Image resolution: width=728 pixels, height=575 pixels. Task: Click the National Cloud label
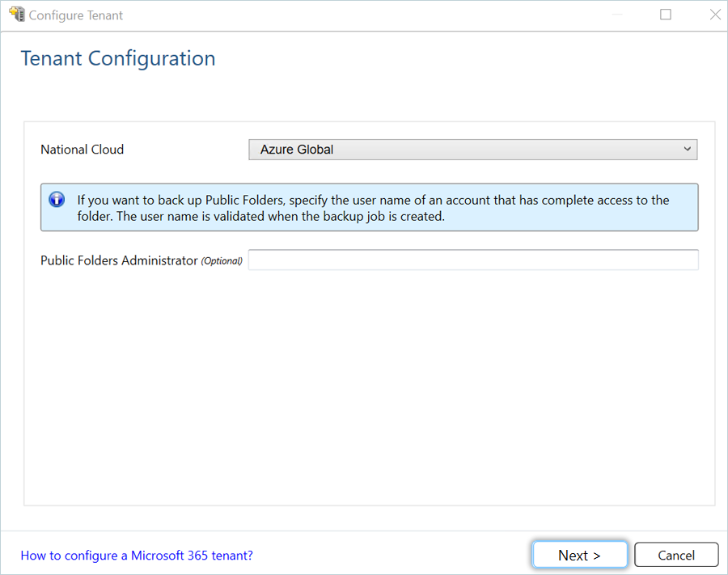point(83,150)
